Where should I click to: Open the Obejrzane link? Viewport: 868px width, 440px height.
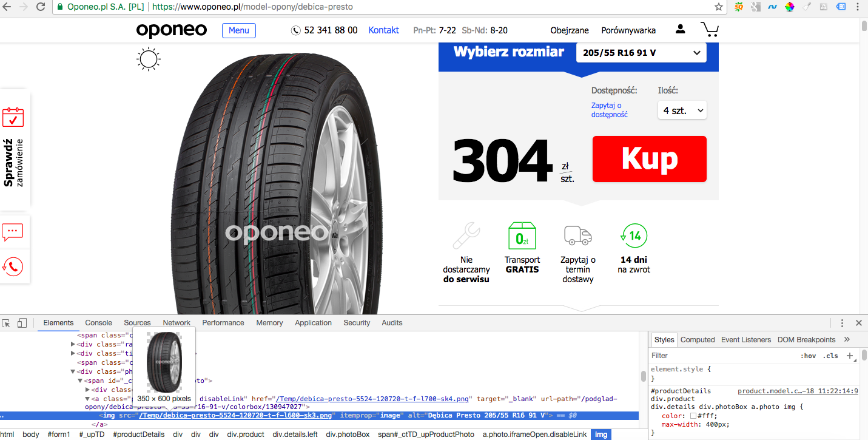[570, 30]
